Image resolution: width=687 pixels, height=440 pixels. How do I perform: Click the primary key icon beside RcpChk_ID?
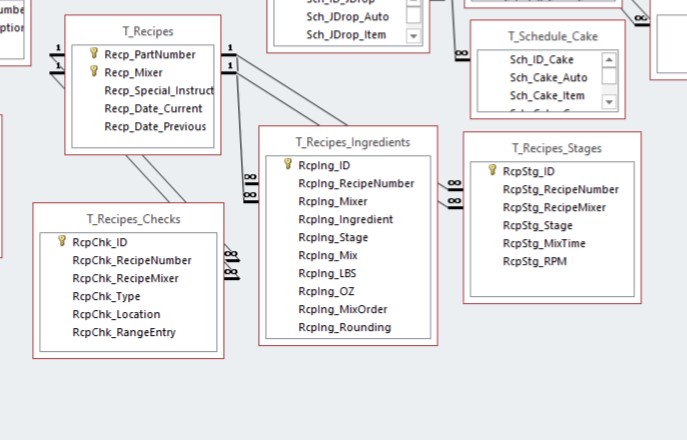(62, 241)
